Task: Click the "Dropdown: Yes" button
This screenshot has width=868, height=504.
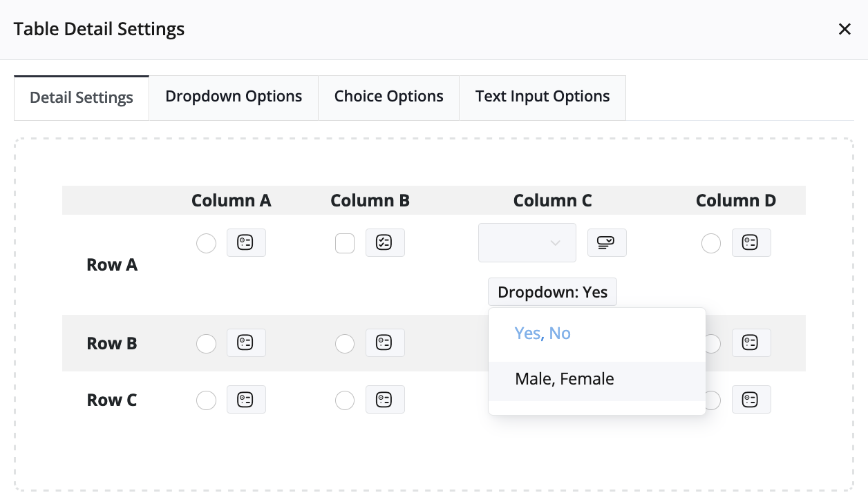Action: click(x=552, y=292)
